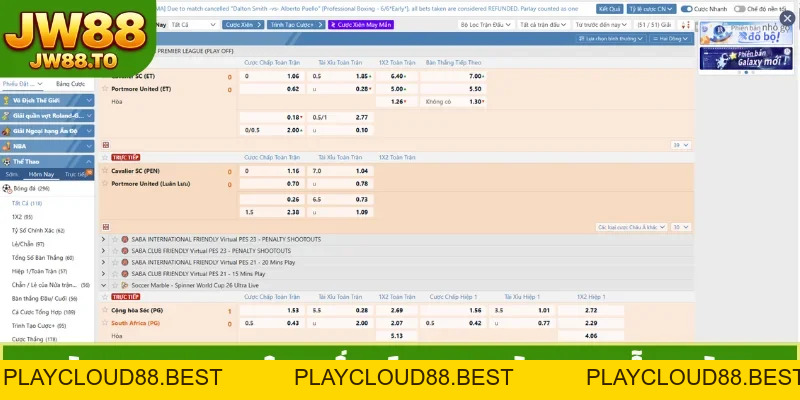
Task: Toggle the Chế độ nền tối switch
Action: pos(739,9)
